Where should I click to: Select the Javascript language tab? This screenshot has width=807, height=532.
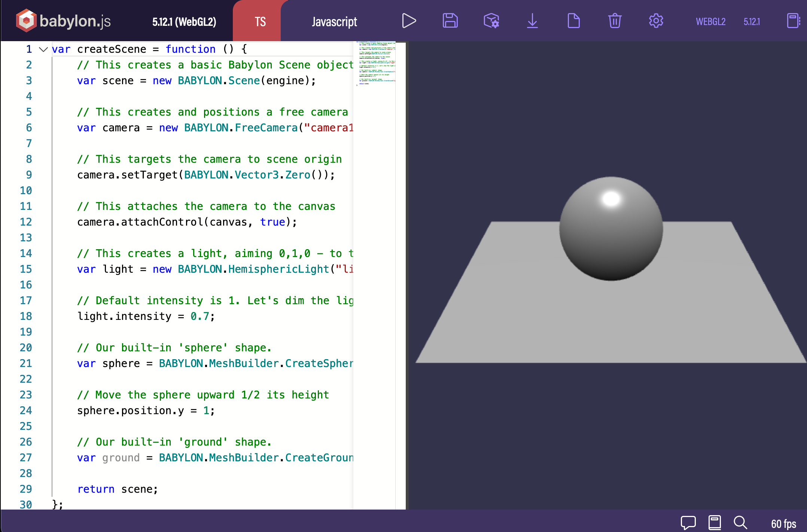tap(334, 22)
